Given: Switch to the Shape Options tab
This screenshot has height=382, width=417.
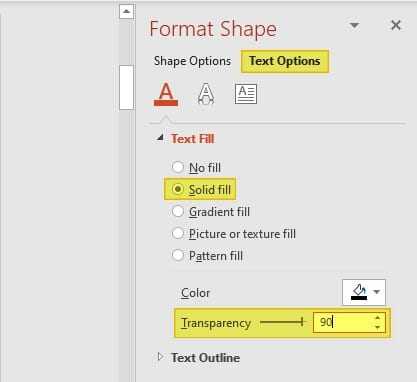Looking at the screenshot, I should point(192,61).
